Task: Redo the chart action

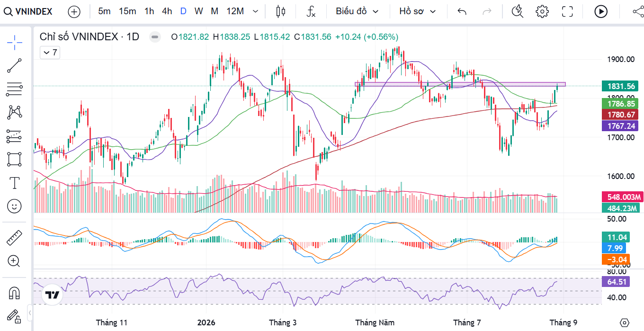Action: pos(487,11)
